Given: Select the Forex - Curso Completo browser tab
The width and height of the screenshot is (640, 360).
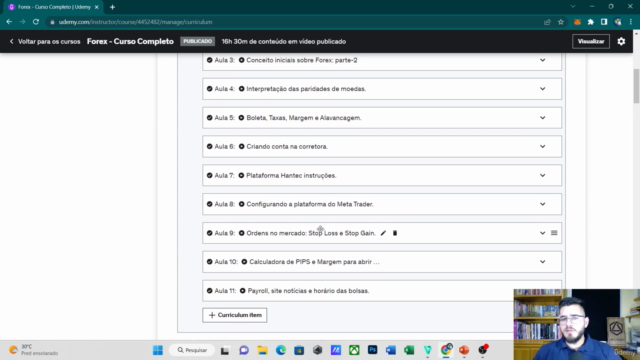Looking at the screenshot, I should tap(53, 7).
